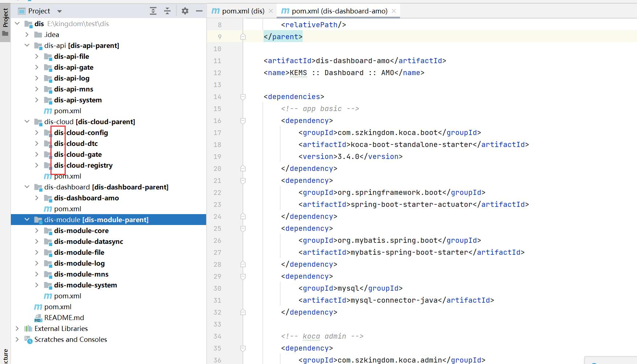Fold the dependency block at line 21
Image resolution: width=637 pixels, height=364 pixels.
(243, 180)
